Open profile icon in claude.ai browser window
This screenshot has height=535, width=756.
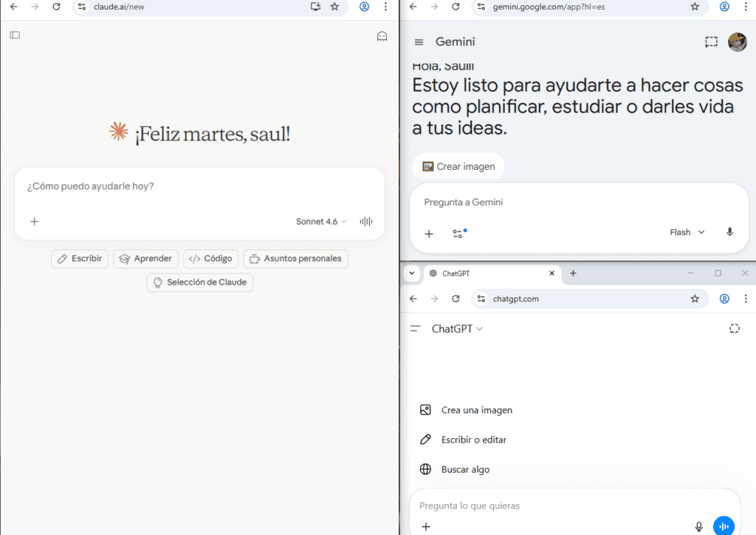[364, 7]
